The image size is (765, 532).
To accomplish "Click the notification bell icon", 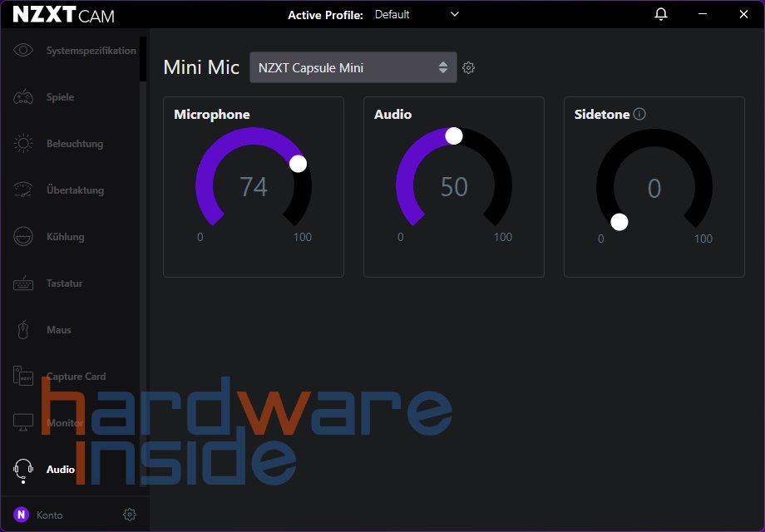I will pos(661,14).
